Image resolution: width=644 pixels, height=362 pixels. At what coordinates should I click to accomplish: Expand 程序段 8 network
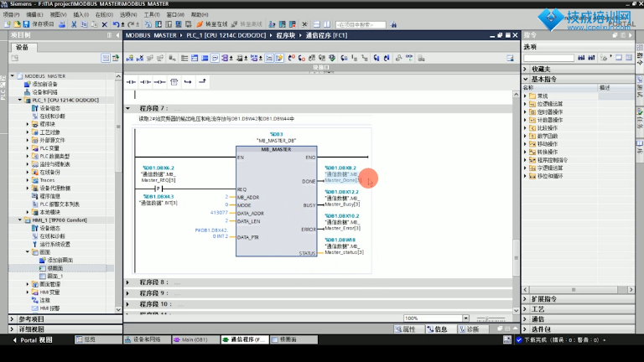[x=127, y=282]
